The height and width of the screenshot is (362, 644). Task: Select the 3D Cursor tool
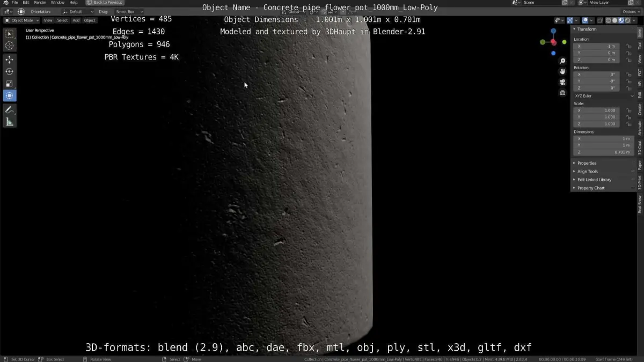coord(9,46)
